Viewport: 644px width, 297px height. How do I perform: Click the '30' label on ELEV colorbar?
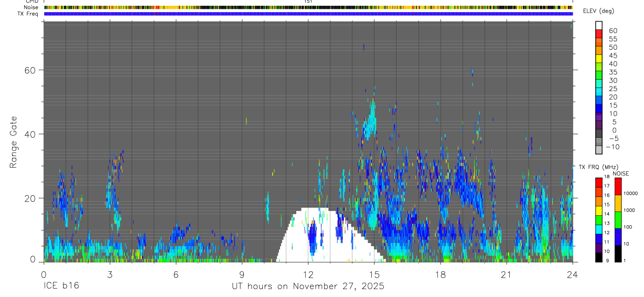[x=613, y=80]
